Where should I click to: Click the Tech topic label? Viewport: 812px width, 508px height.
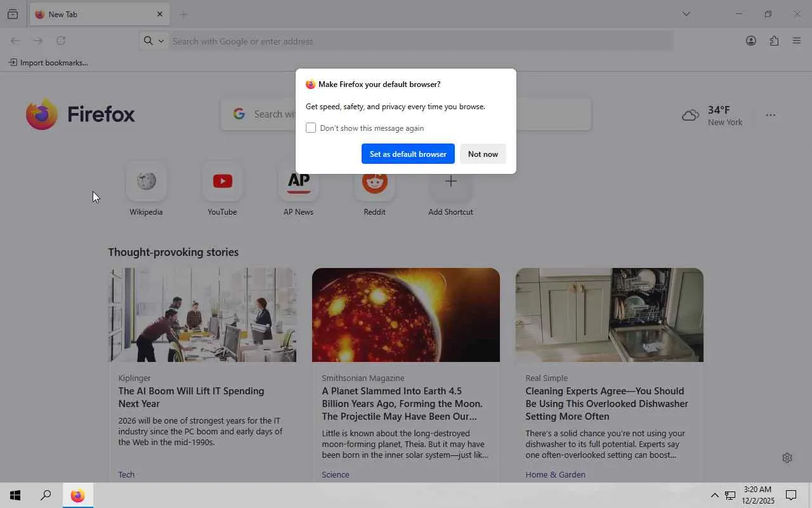(126, 474)
